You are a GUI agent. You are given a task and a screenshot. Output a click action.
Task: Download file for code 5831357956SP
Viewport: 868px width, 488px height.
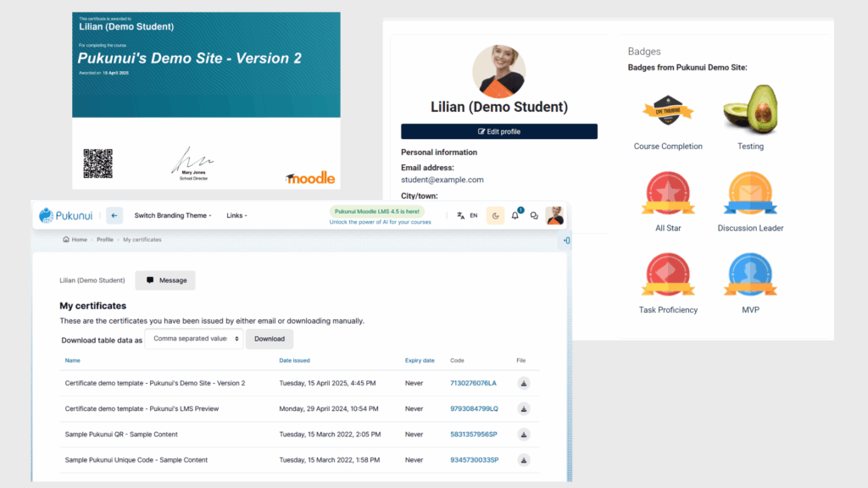click(524, 435)
